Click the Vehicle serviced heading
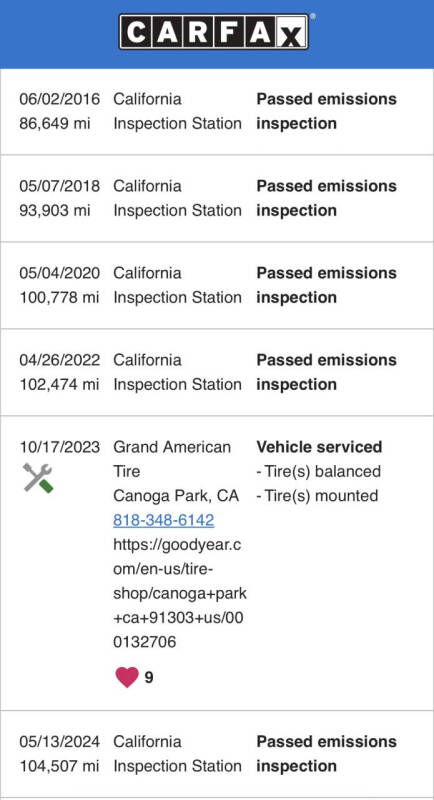Image resolution: width=434 pixels, height=800 pixels. (319, 447)
